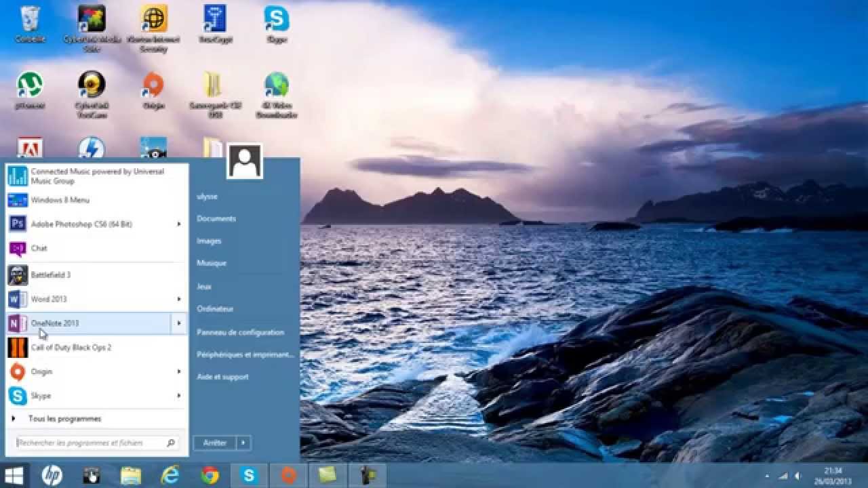Open Norton Internet Security desktop shortcut
The width and height of the screenshot is (868, 488).
pyautogui.click(x=154, y=28)
